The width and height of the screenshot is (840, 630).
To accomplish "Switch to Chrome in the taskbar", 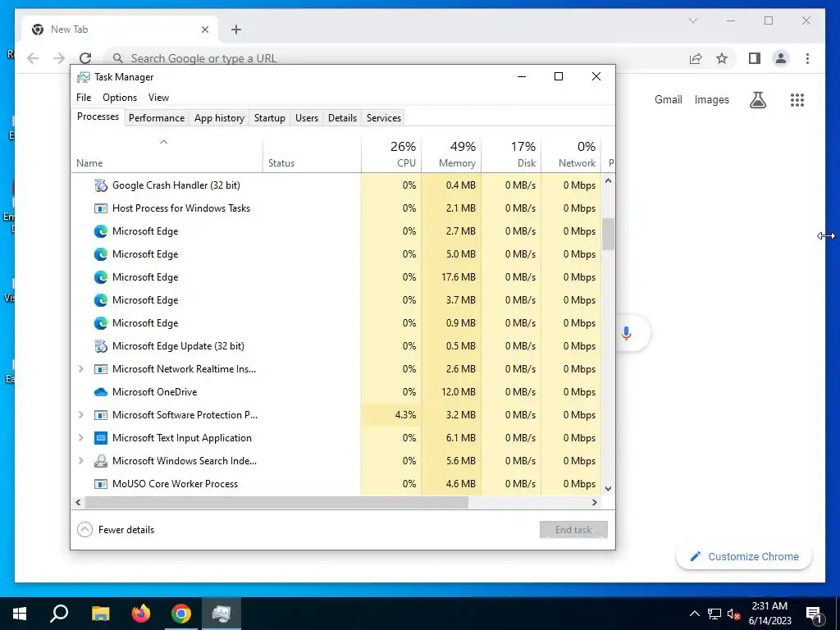I will click(x=181, y=614).
